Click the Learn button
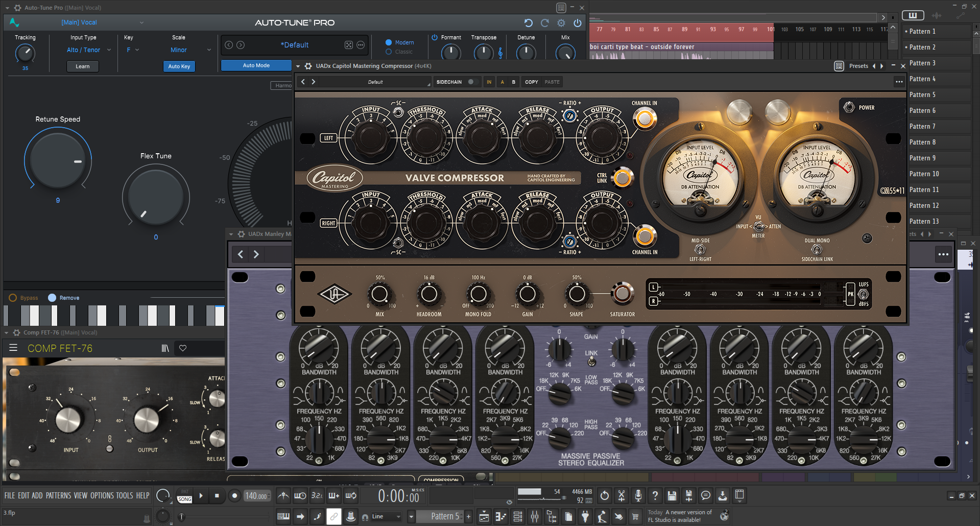 [82, 66]
